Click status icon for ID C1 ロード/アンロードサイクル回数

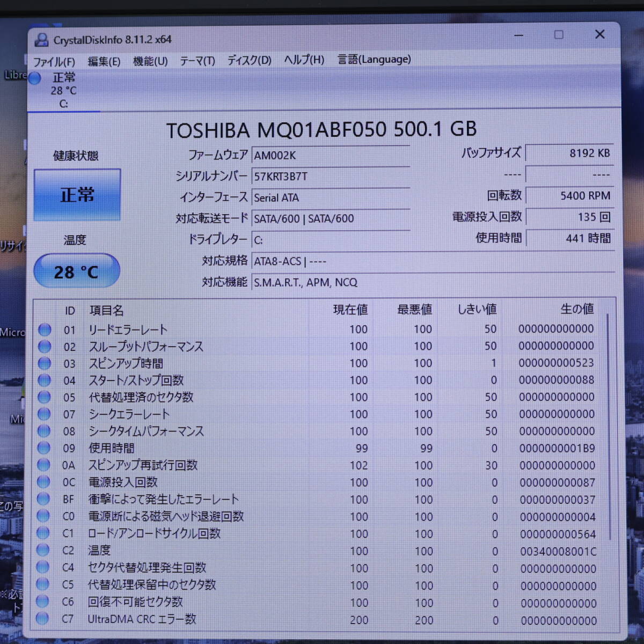(43, 533)
